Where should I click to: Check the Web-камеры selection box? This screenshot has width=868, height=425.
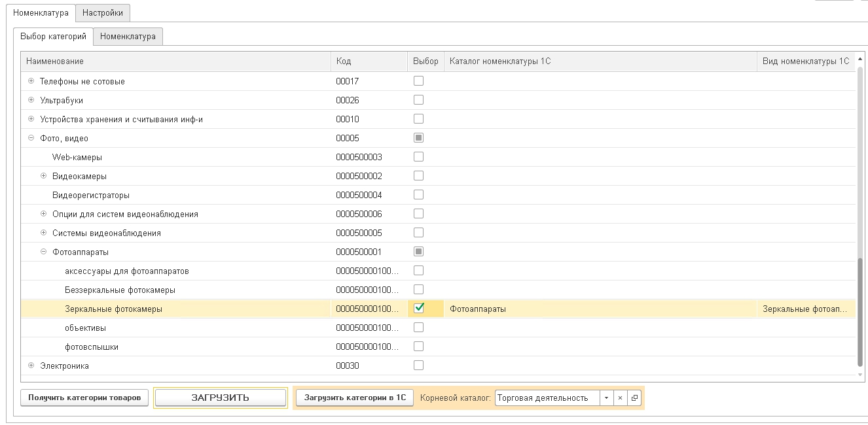tap(419, 157)
